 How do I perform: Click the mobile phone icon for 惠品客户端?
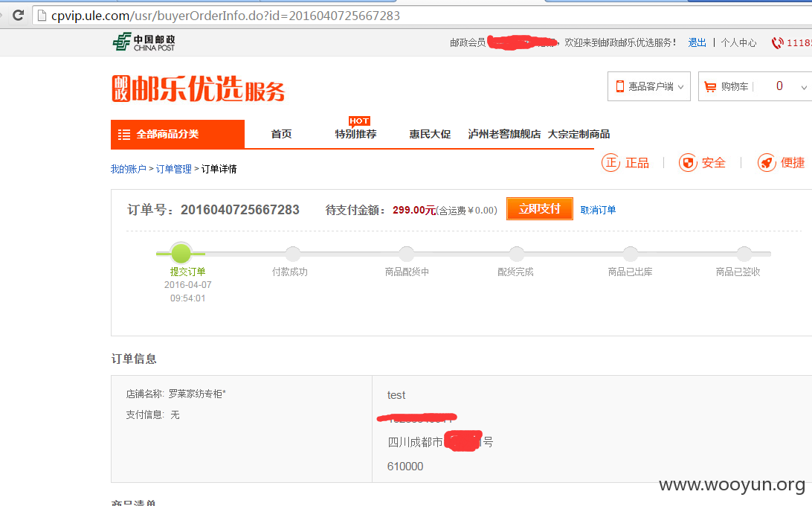620,86
